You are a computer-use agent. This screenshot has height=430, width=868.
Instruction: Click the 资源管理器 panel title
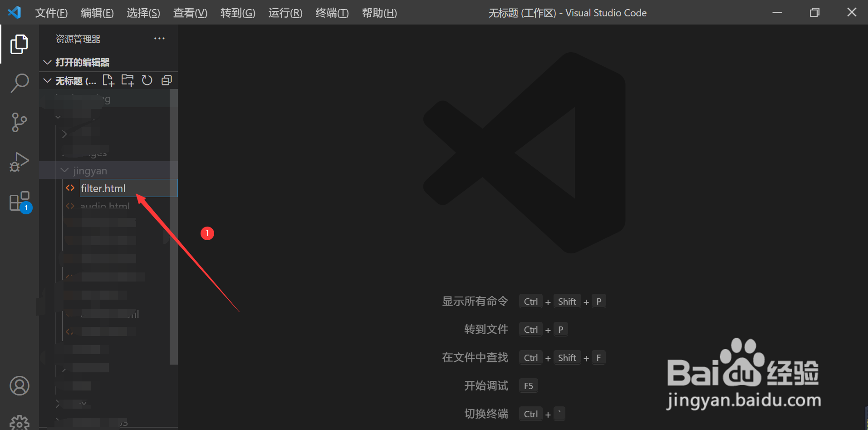(78, 39)
